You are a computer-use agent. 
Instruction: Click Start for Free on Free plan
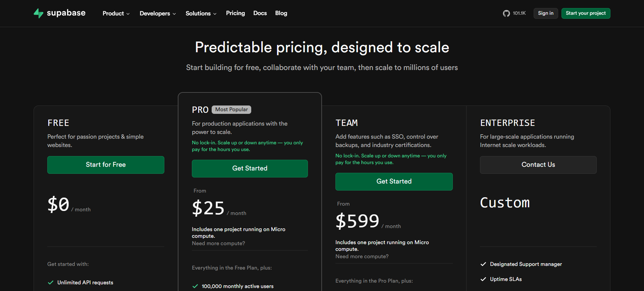[106, 165]
